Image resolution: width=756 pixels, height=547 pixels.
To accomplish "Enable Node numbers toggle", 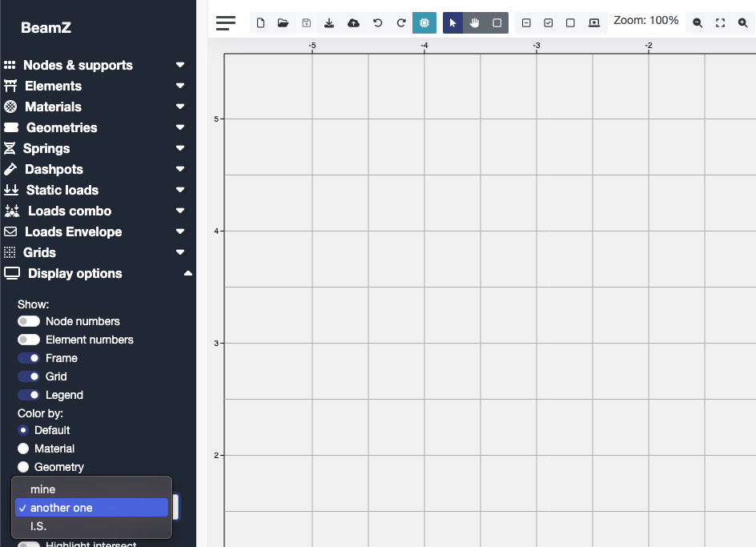I will pyautogui.click(x=29, y=321).
